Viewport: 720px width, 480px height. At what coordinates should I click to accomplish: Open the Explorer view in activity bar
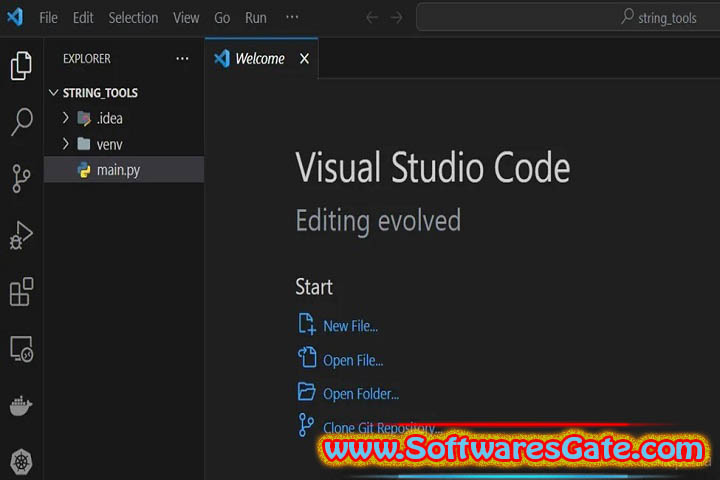pos(21,66)
